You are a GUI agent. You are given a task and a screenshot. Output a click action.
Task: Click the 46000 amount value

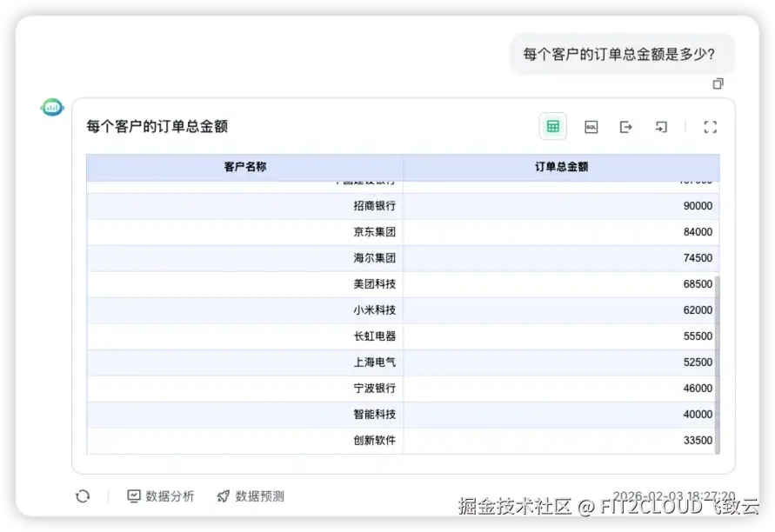click(x=698, y=389)
